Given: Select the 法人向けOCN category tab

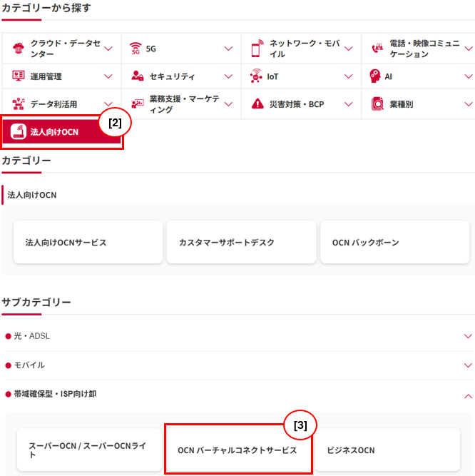Looking at the screenshot, I should [x=61, y=132].
